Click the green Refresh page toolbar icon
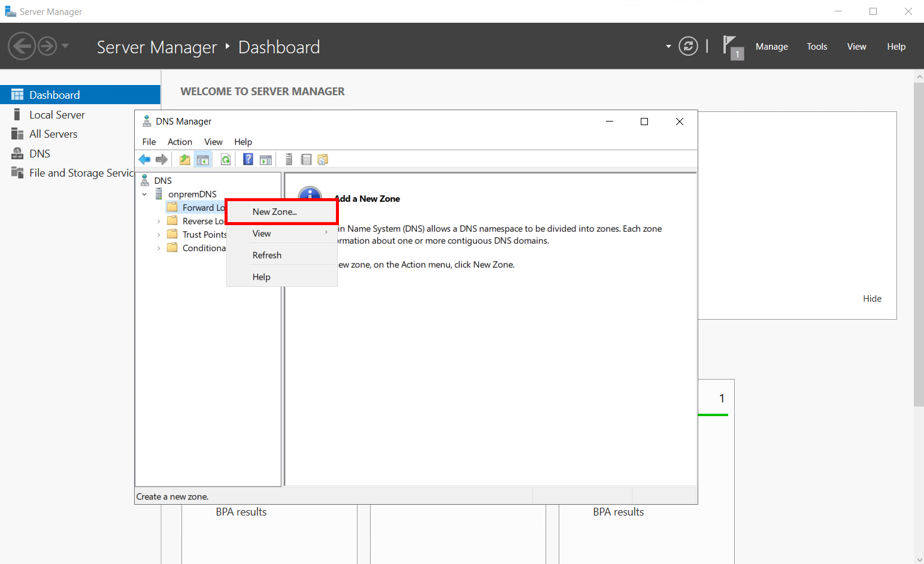924x564 pixels. pos(226,159)
